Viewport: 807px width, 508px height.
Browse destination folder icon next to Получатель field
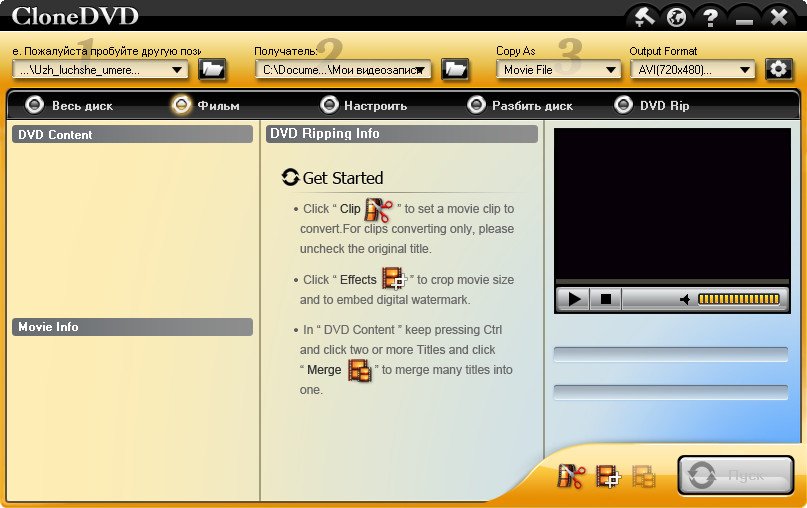[455, 69]
